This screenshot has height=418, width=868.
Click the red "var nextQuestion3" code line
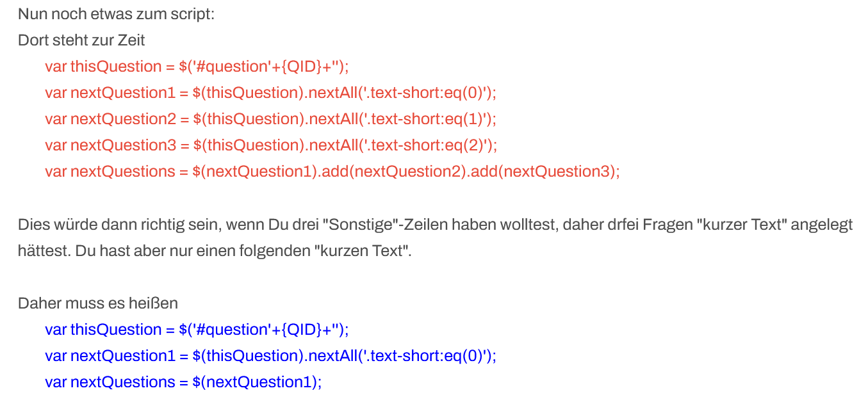point(270,145)
